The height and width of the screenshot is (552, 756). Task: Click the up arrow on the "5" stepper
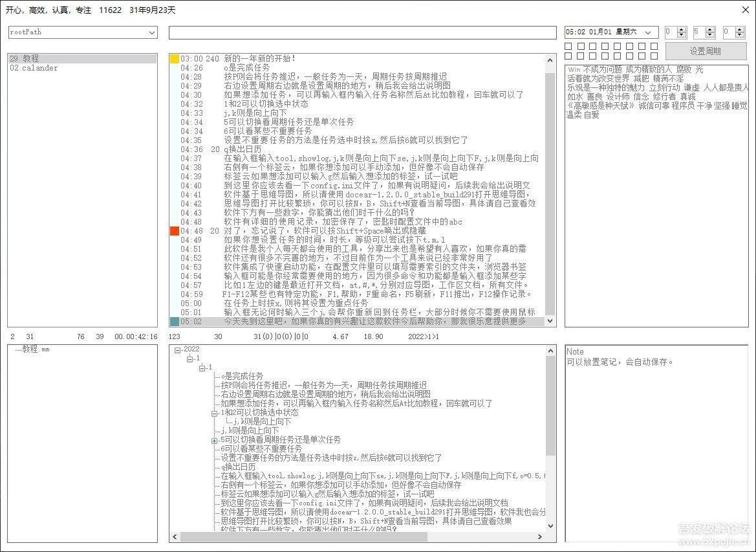tap(709, 29)
